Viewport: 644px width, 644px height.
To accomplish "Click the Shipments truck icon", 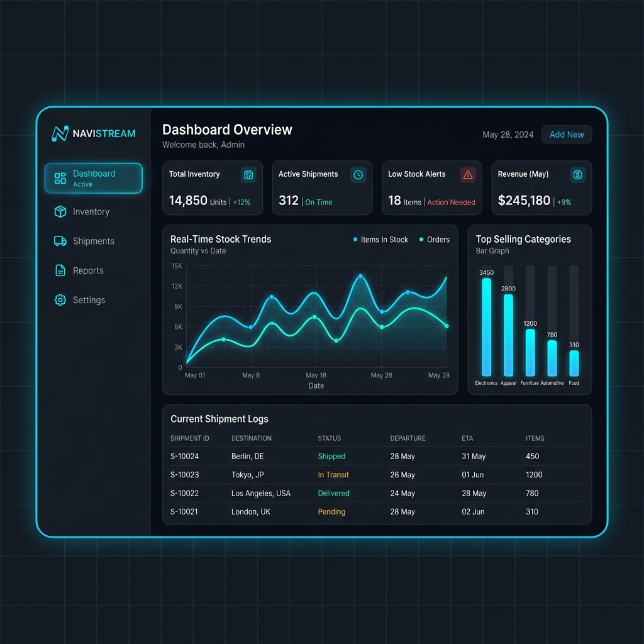I will pyautogui.click(x=60, y=241).
